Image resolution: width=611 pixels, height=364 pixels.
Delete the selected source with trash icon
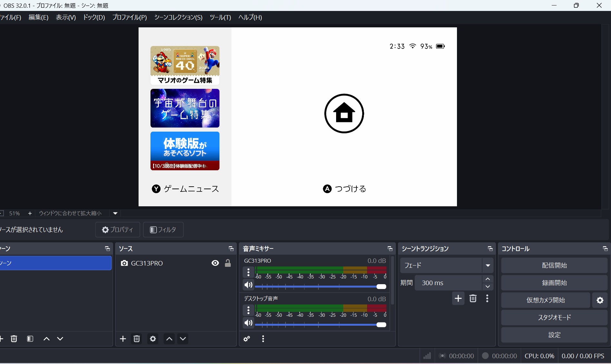[x=137, y=339]
